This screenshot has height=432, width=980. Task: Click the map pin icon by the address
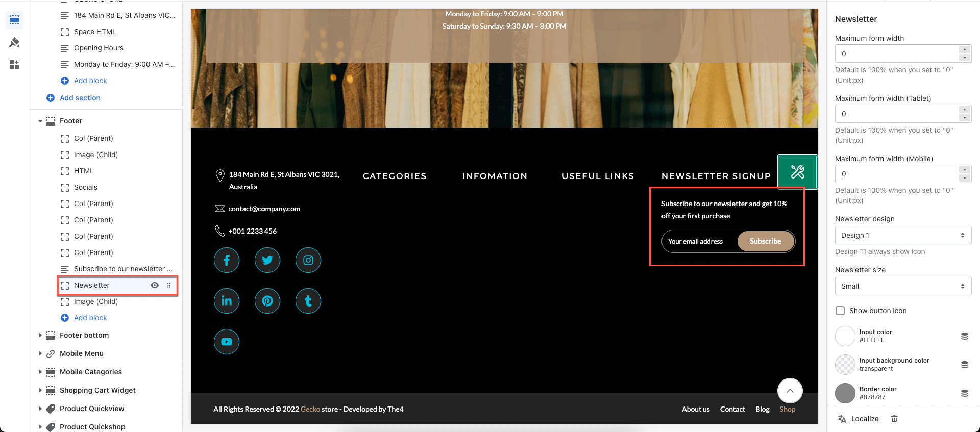[x=220, y=176]
